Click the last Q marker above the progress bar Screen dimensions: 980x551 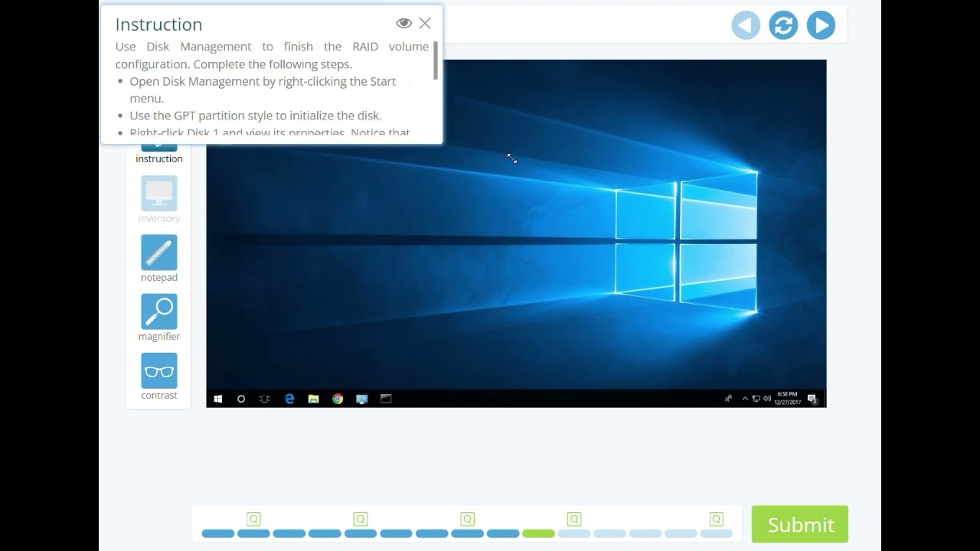[717, 519]
